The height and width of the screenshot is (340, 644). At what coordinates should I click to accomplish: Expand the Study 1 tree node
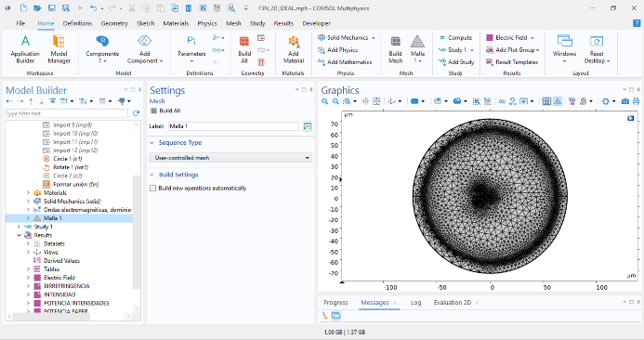pos(19,227)
